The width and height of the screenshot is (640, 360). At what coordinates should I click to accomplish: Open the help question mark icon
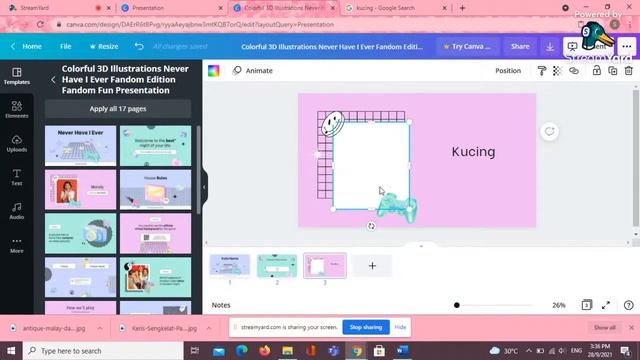point(629,305)
